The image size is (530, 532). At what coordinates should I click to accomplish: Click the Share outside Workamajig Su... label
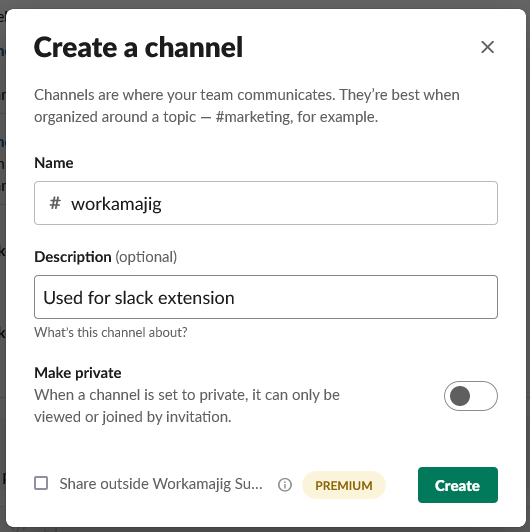click(x=161, y=484)
